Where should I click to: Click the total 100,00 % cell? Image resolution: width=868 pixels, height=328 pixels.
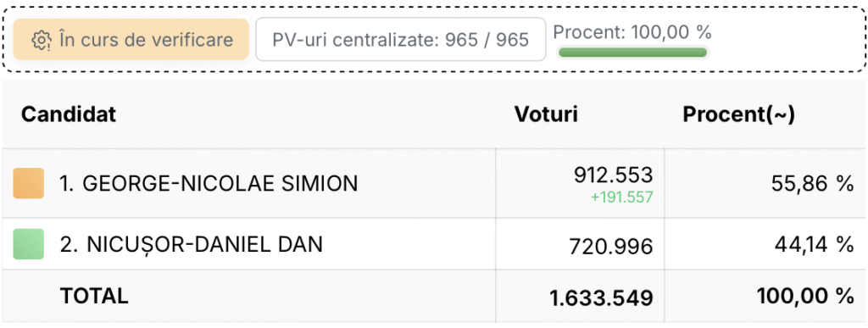pyautogui.click(x=806, y=297)
